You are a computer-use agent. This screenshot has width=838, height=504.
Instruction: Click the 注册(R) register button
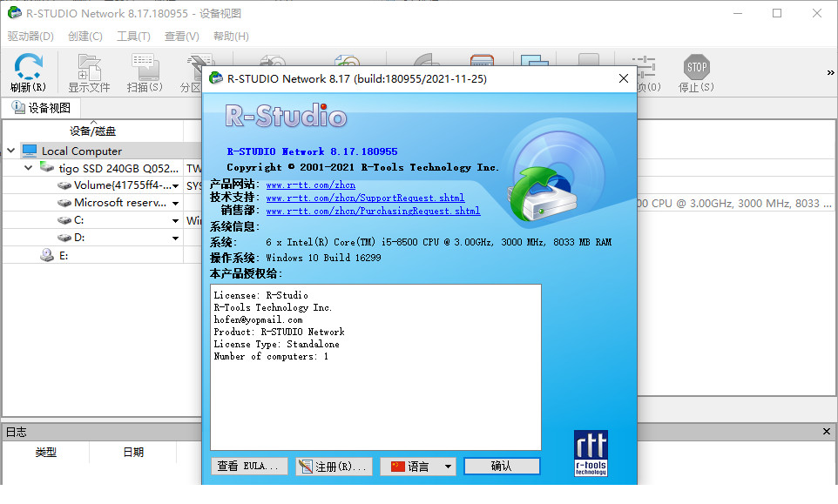[334, 466]
